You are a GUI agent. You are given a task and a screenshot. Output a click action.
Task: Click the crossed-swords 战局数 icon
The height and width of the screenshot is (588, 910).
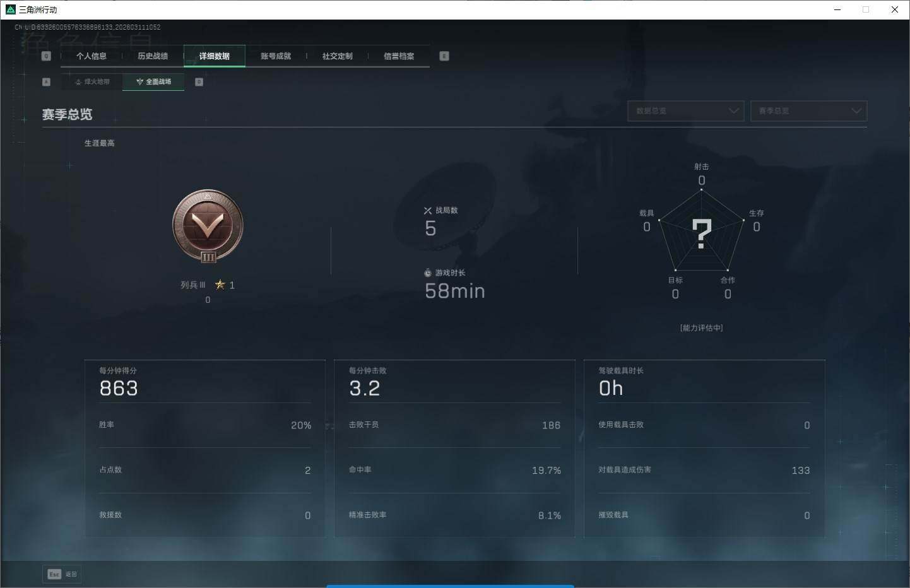tap(428, 211)
